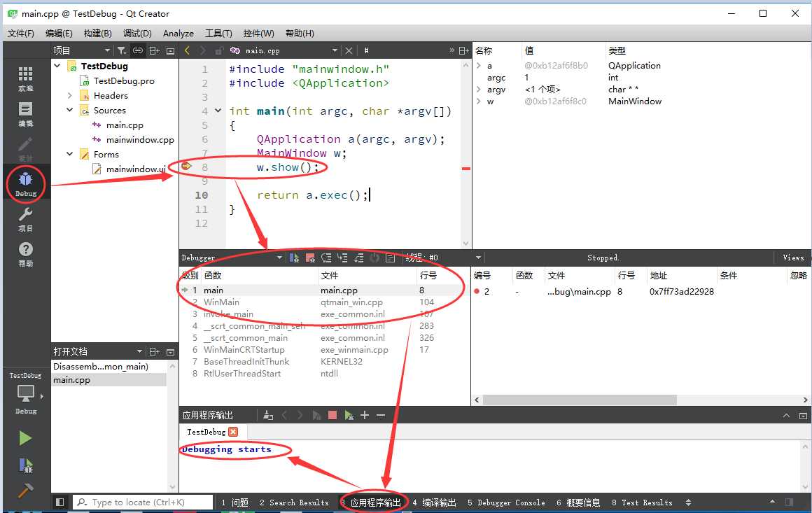Select WinMain stack frame row
812x513 pixels.
click(324, 302)
